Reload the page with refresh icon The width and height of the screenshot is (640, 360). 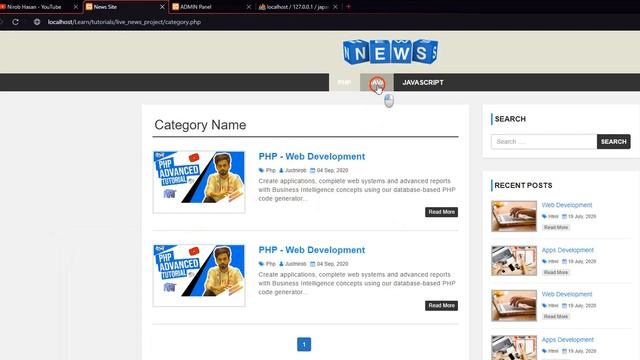16,22
